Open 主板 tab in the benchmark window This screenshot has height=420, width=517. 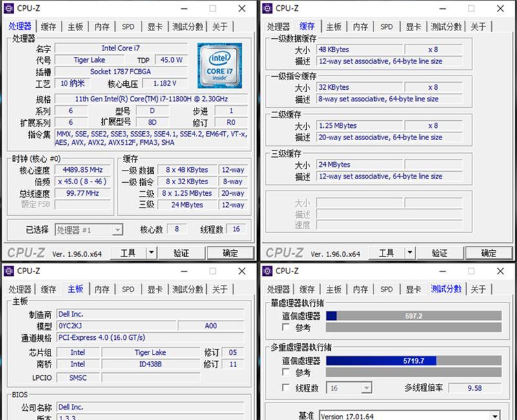pyautogui.click(x=333, y=289)
